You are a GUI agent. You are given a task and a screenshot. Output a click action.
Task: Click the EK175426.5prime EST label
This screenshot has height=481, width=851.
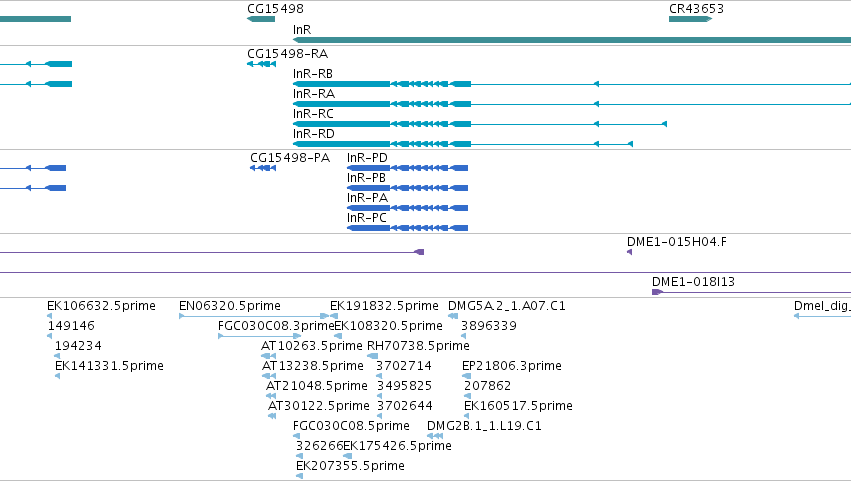point(397,446)
